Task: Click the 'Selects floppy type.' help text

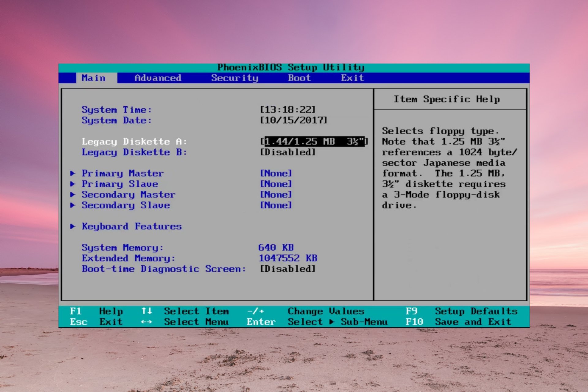Action: point(440,131)
